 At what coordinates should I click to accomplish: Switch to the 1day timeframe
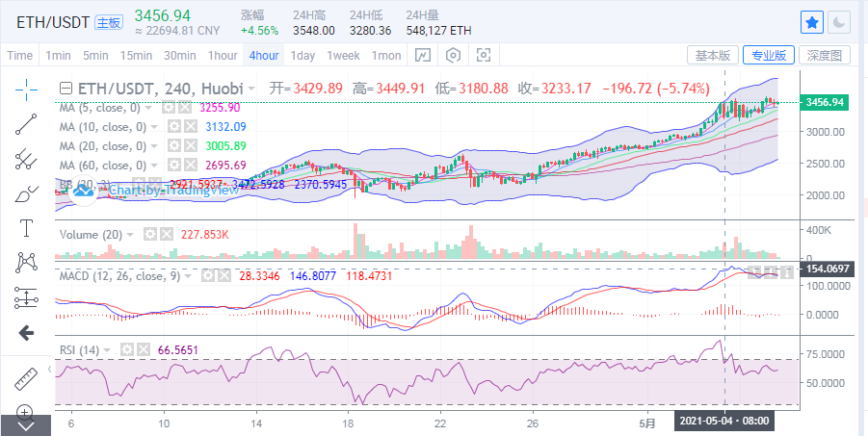(x=302, y=55)
